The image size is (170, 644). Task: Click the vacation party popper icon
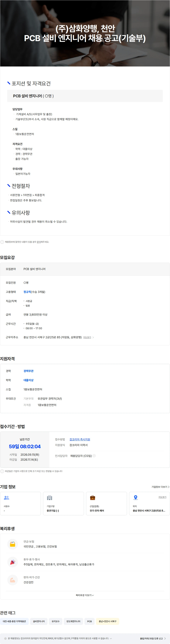(12, 562)
